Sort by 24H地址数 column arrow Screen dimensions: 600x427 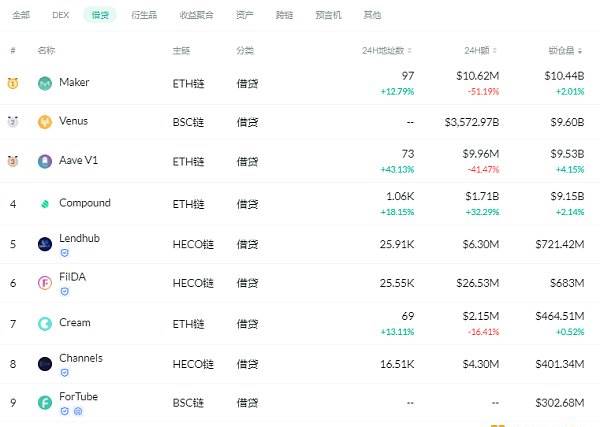[409, 51]
